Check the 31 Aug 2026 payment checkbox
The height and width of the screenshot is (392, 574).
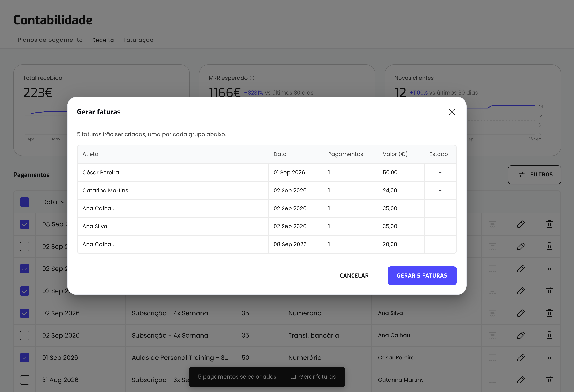[x=25, y=380]
